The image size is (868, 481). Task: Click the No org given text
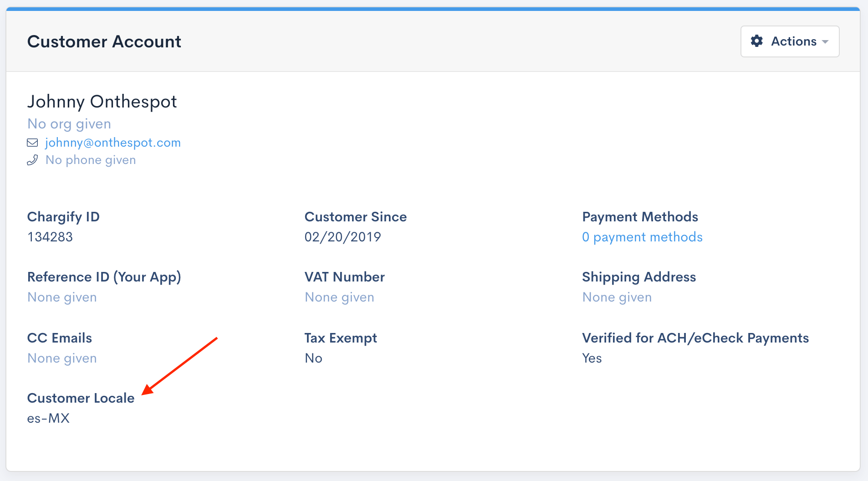coord(69,123)
